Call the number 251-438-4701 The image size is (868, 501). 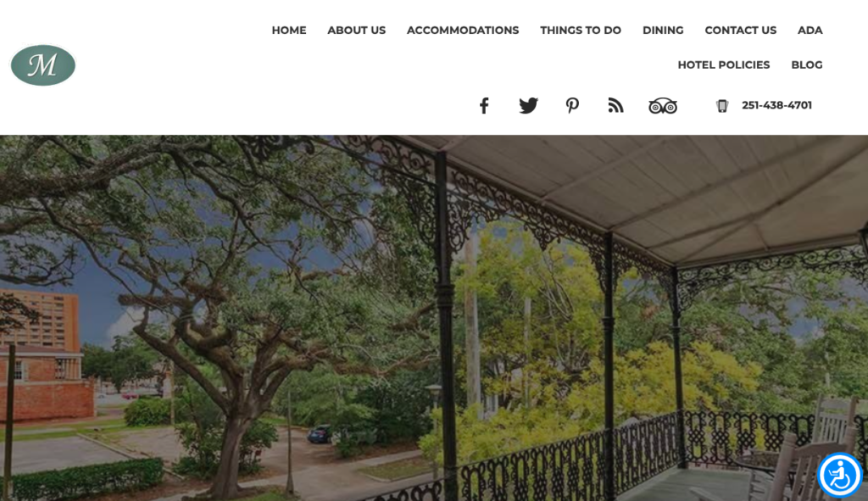coord(776,105)
